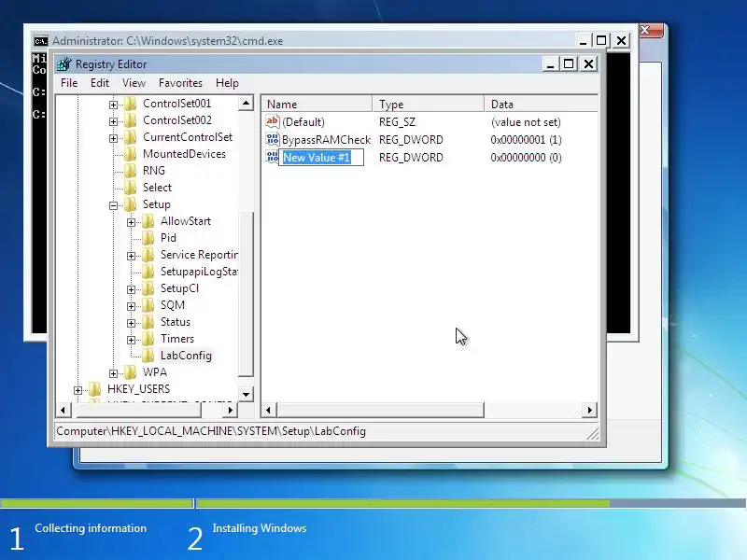Click the LabConfig folder icon
The width and height of the screenshot is (747, 560).
tap(148, 356)
